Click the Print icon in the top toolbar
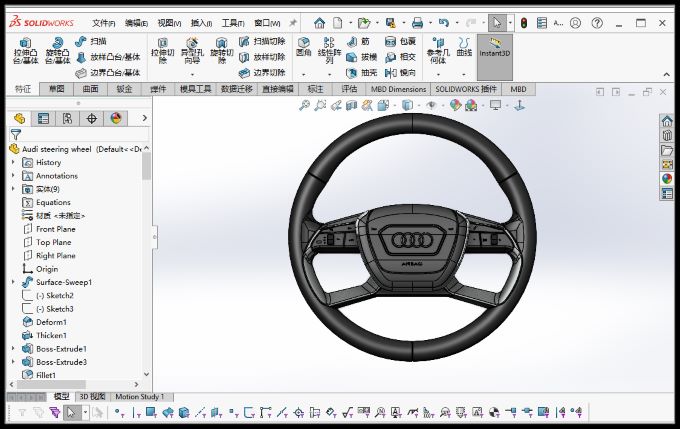The width and height of the screenshot is (680, 429). pyautogui.click(x=417, y=23)
